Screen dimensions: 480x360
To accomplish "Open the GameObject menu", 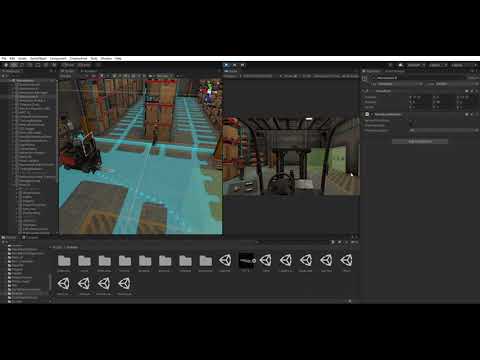I will tap(38, 59).
